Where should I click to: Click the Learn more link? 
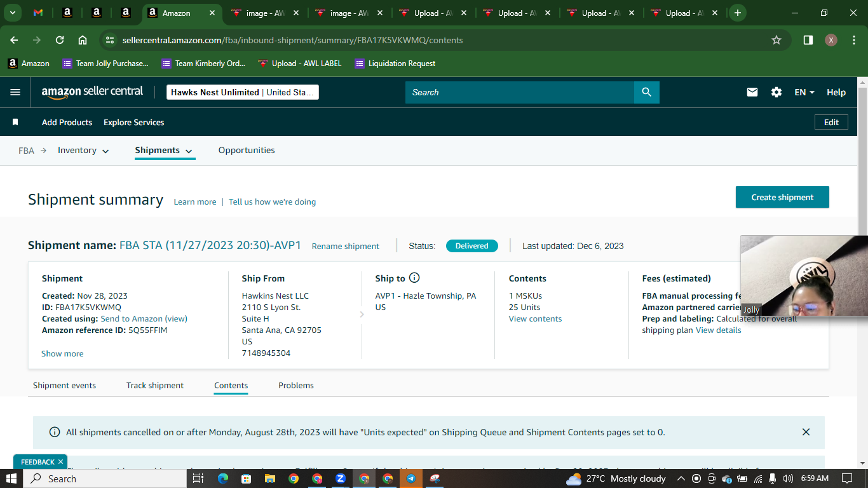pos(195,202)
